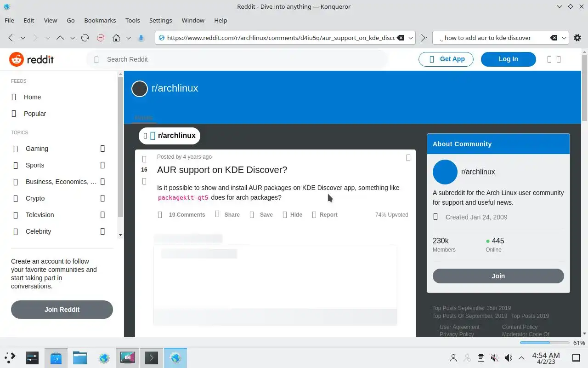Click the page loading progress bar
Image resolution: width=588 pixels, height=368 pixels.
pos(545,343)
